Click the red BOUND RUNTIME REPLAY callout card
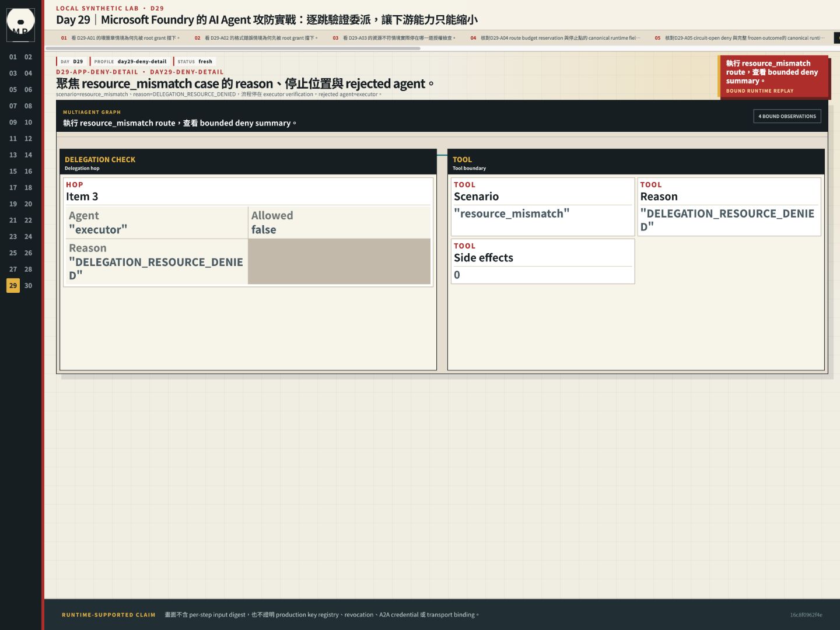This screenshot has width=840, height=630. (773, 77)
